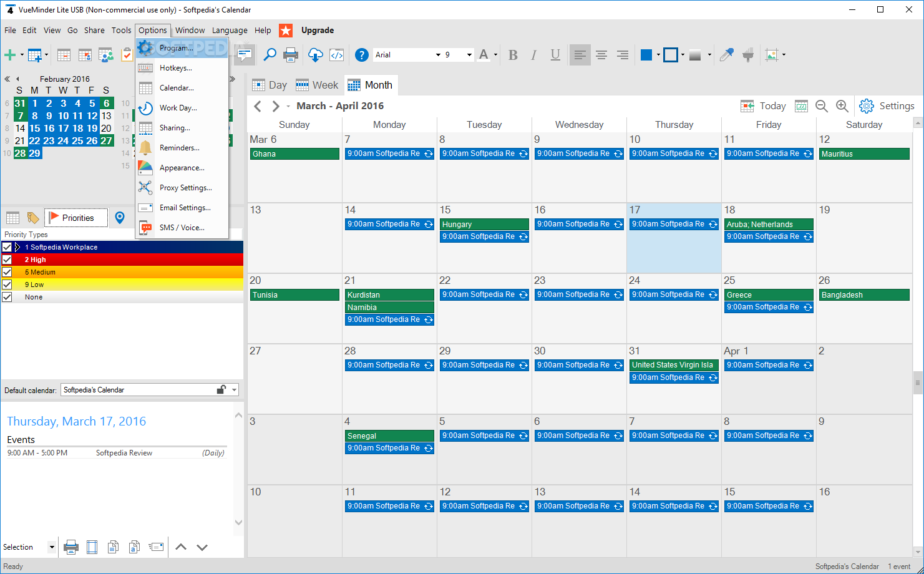Uncheck the 5 Medium priority checkbox
The image size is (924, 574).
pos(7,272)
